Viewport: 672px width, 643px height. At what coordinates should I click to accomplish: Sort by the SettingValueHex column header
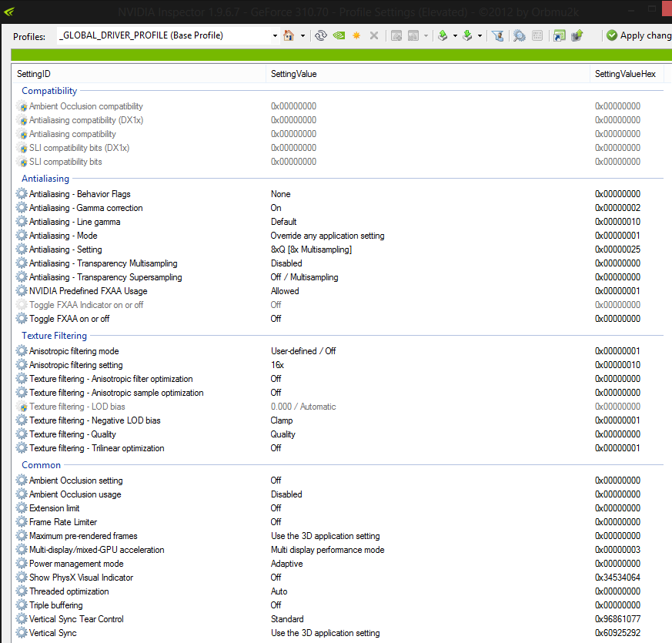click(x=627, y=74)
